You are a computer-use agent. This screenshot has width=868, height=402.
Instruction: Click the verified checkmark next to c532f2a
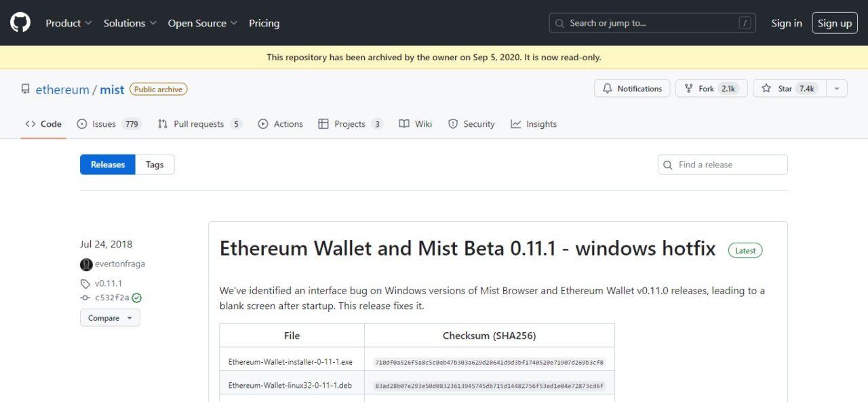click(137, 298)
